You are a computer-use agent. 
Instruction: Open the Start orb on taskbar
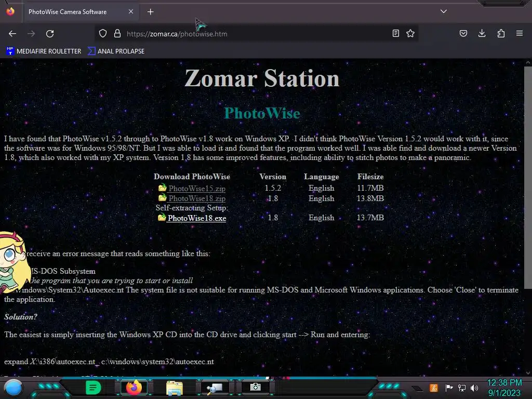tap(14, 388)
